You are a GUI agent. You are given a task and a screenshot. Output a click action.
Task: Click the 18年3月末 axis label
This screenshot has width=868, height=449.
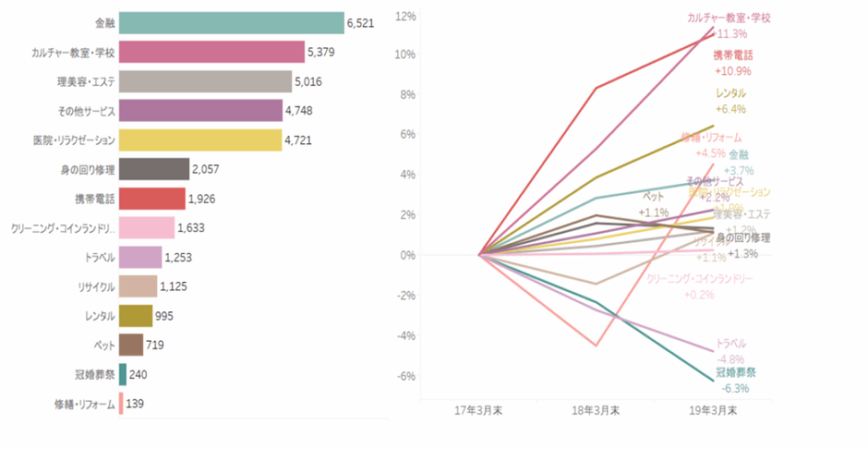point(596,411)
